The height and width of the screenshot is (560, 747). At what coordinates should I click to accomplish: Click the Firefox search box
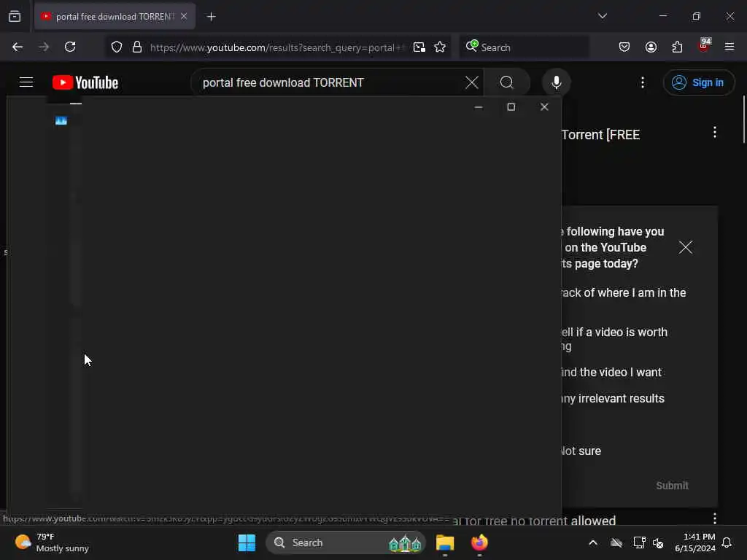click(524, 47)
